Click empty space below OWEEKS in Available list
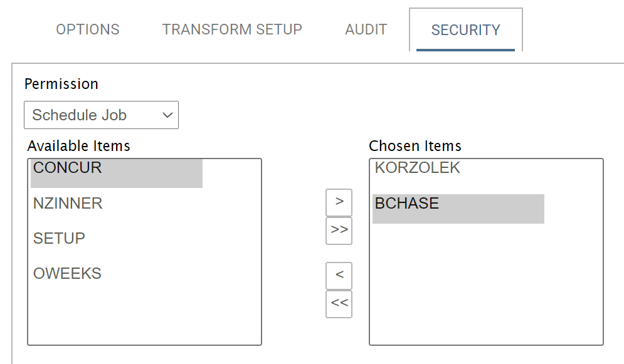Screen dimensions: 624x364 144,316
